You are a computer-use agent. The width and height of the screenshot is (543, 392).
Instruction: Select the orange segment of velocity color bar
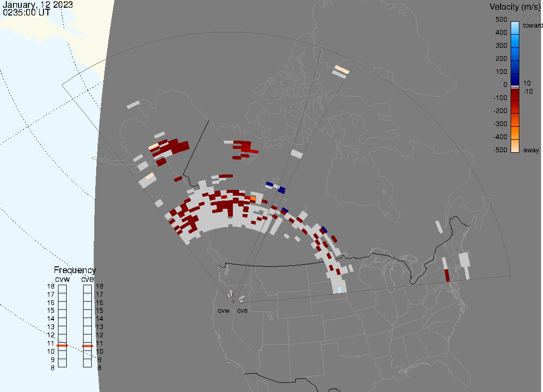pyautogui.click(x=515, y=133)
